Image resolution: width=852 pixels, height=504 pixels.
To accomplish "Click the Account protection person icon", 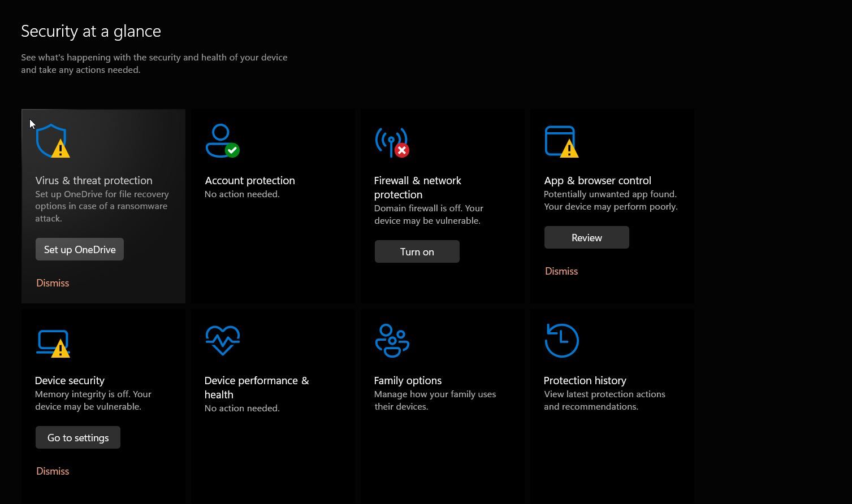I will click(x=222, y=141).
